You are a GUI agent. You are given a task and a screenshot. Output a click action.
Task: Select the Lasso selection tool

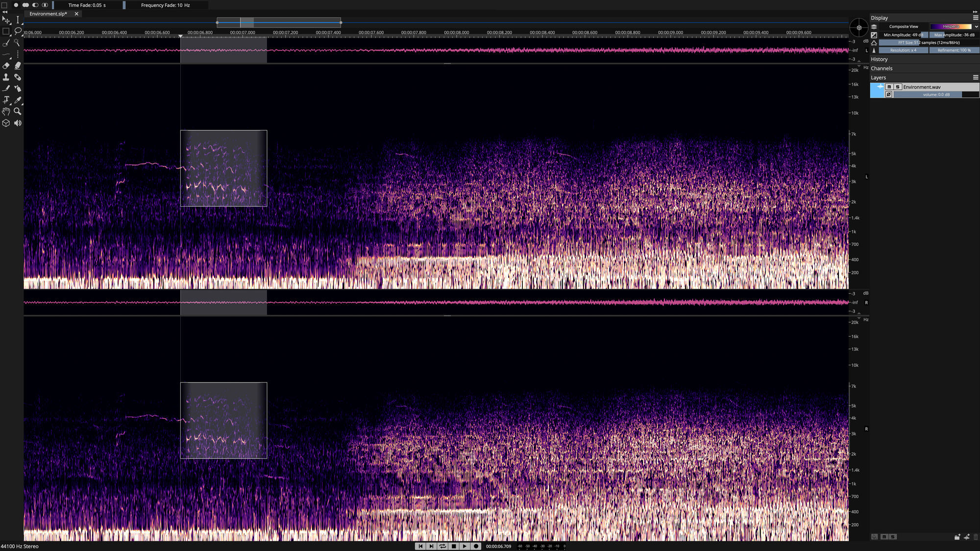click(x=18, y=31)
